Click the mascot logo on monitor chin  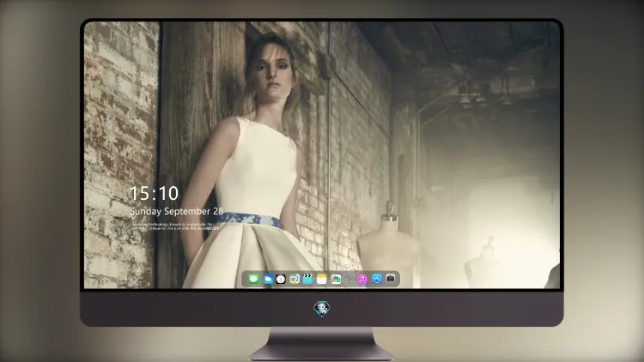[x=322, y=309]
